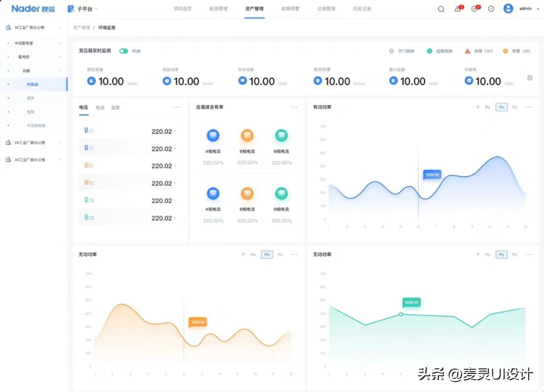Collapse the 1#工业厂房办公楼 tree node
Image resolution: width=544 pixels, height=392 pixels.
point(60,27)
